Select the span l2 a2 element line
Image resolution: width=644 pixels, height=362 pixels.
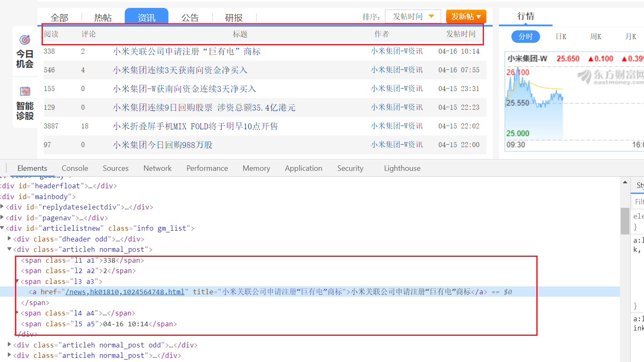point(78,271)
